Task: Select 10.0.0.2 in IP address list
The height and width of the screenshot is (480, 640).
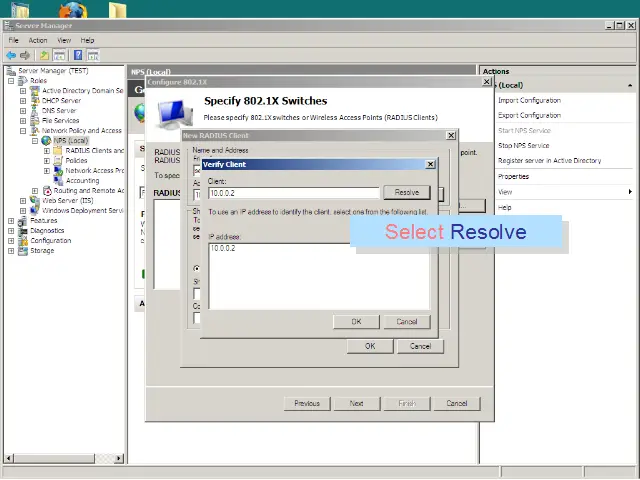Action: (x=223, y=248)
